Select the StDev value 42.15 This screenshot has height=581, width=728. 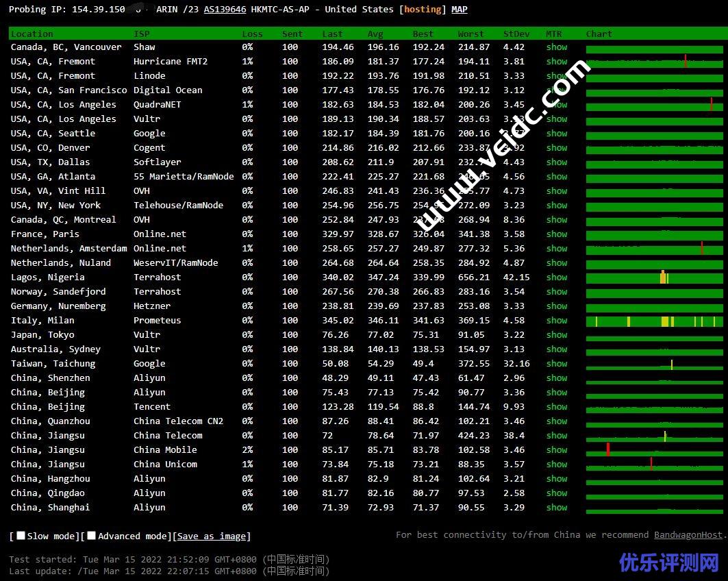(x=516, y=277)
